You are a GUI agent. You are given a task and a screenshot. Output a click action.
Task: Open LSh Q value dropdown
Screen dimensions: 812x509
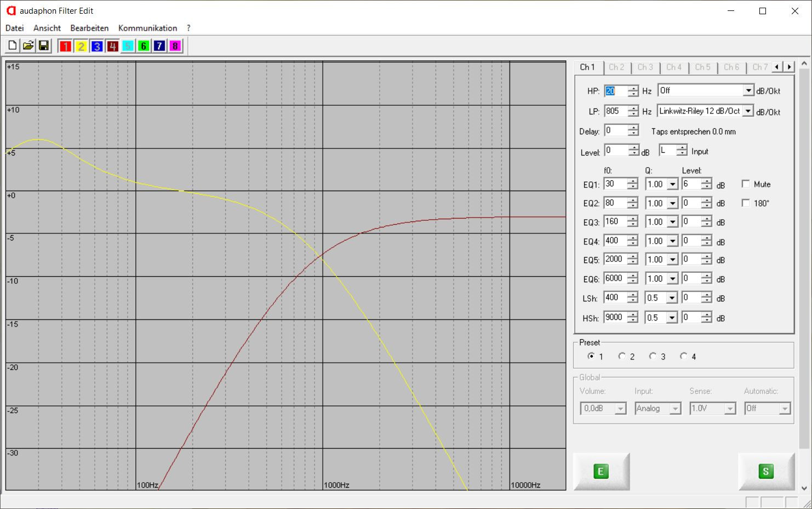(673, 298)
